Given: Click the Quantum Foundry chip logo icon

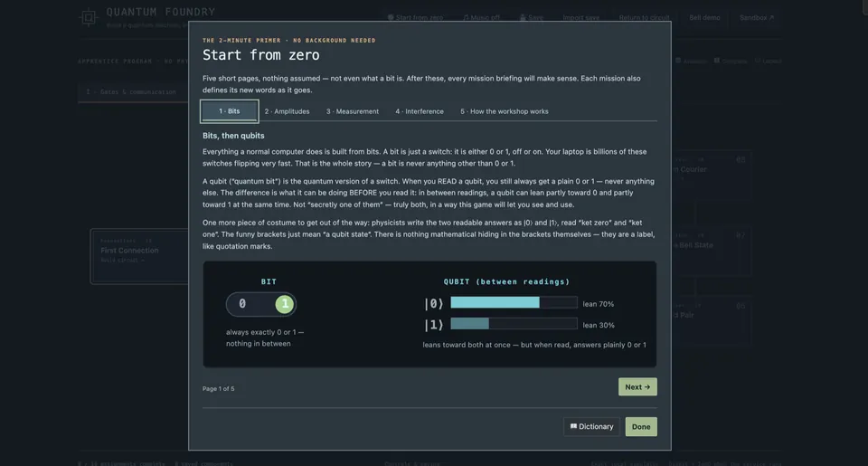Looking at the screenshot, I should 88,17.
